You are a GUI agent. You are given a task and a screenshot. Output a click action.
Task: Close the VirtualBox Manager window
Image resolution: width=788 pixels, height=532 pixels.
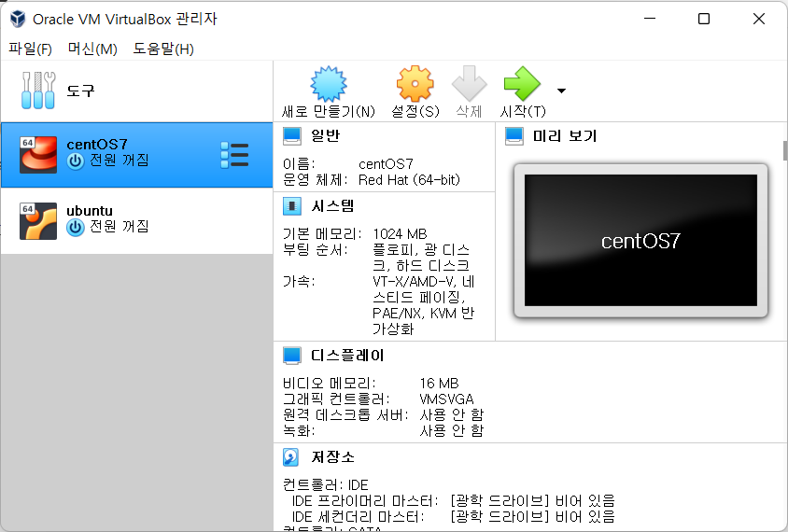point(759,19)
